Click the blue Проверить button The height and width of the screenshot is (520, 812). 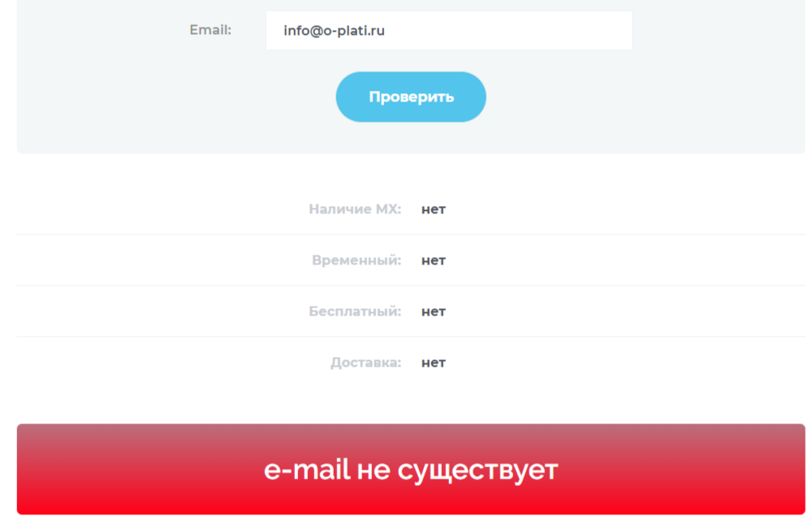pyautogui.click(x=411, y=97)
